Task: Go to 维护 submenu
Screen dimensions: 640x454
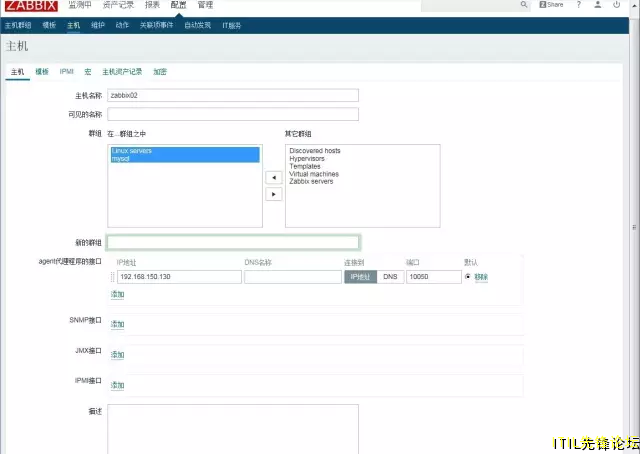Action: [x=98, y=25]
